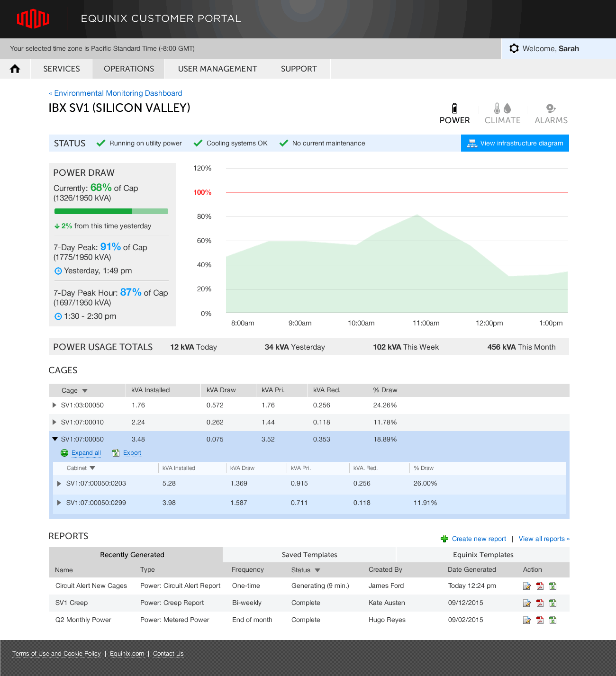This screenshot has width=616, height=676.
Task: Click the 'Q2 Monthly Power' report name
Action: pyautogui.click(x=83, y=620)
